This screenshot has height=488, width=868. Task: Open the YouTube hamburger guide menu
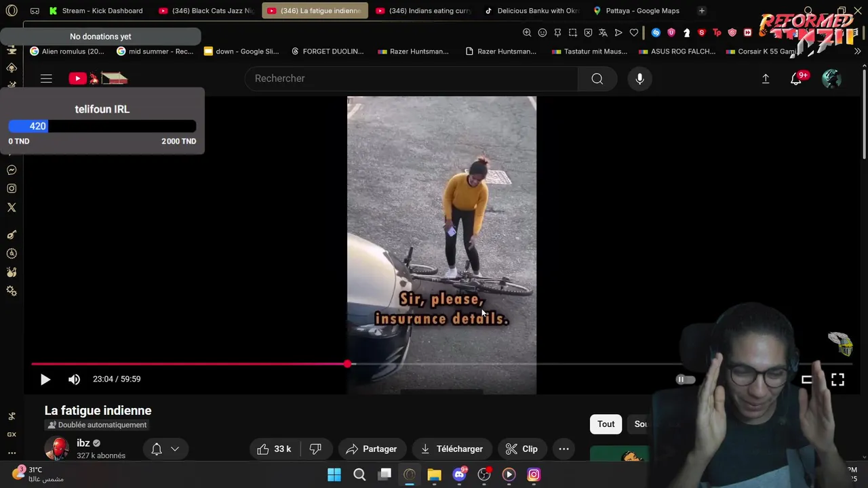(46, 79)
